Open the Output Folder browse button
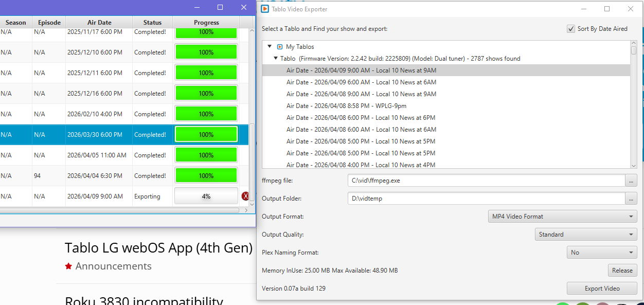 [x=631, y=199]
